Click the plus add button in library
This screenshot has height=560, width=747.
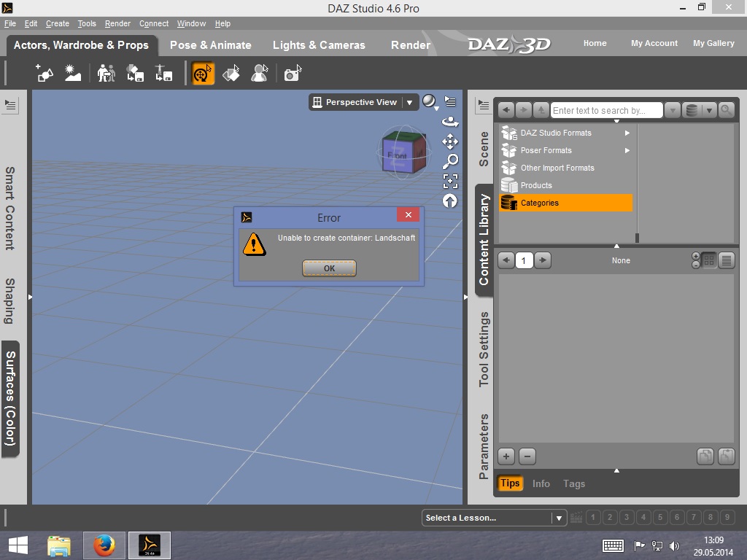pos(506,456)
